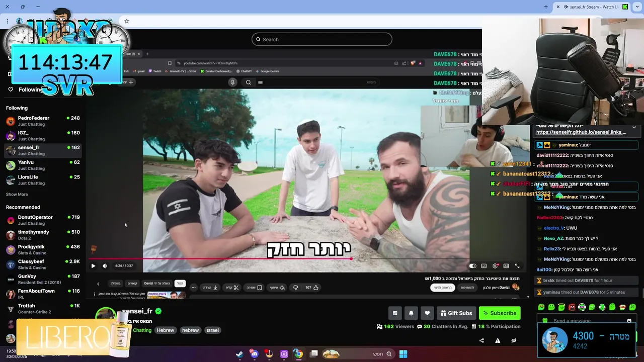Select sensei_fr channel in Following list

43,150
